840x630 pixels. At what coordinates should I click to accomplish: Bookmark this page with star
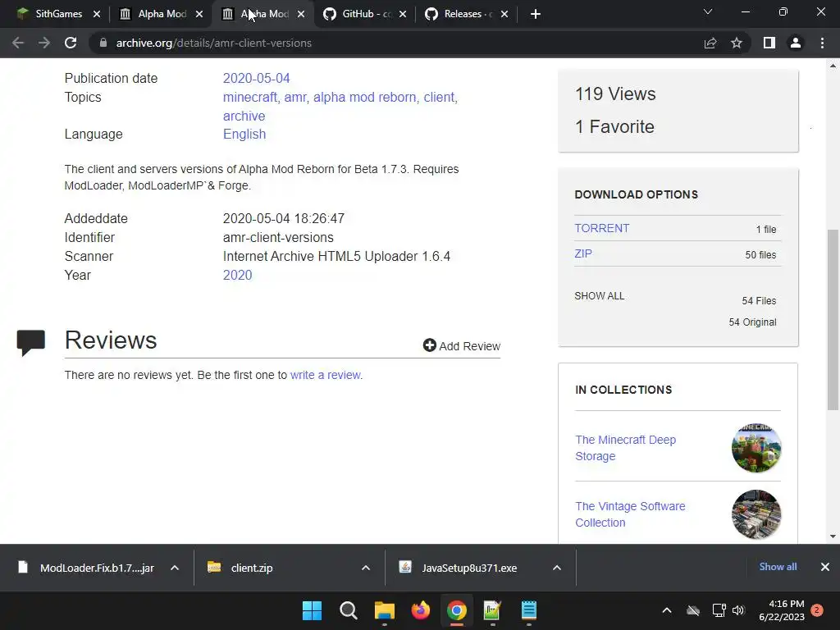737,43
